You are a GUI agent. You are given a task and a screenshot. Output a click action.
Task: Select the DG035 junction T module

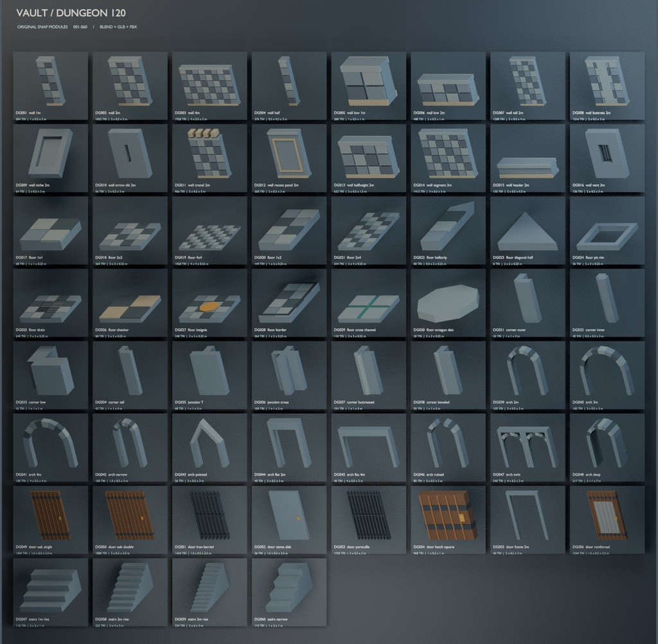210,376
